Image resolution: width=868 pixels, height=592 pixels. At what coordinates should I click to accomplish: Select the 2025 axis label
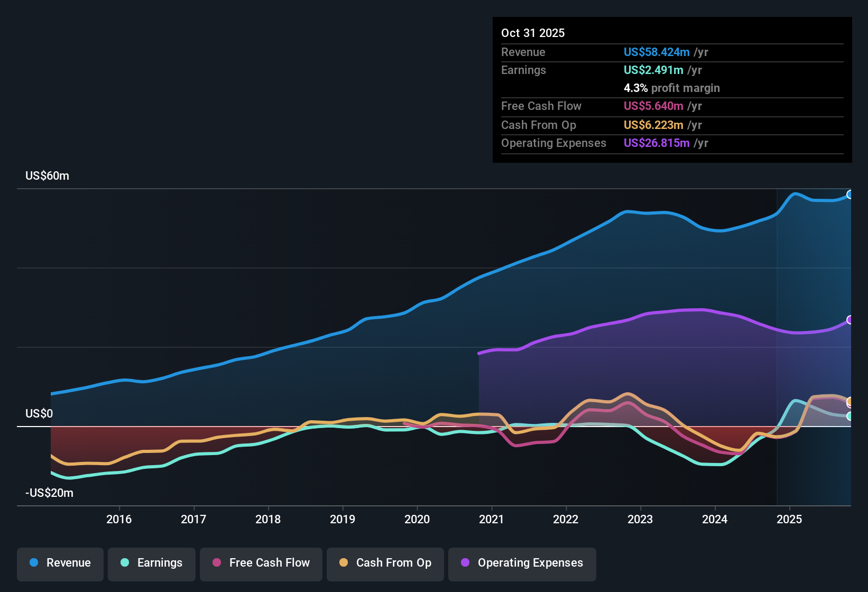(x=790, y=520)
